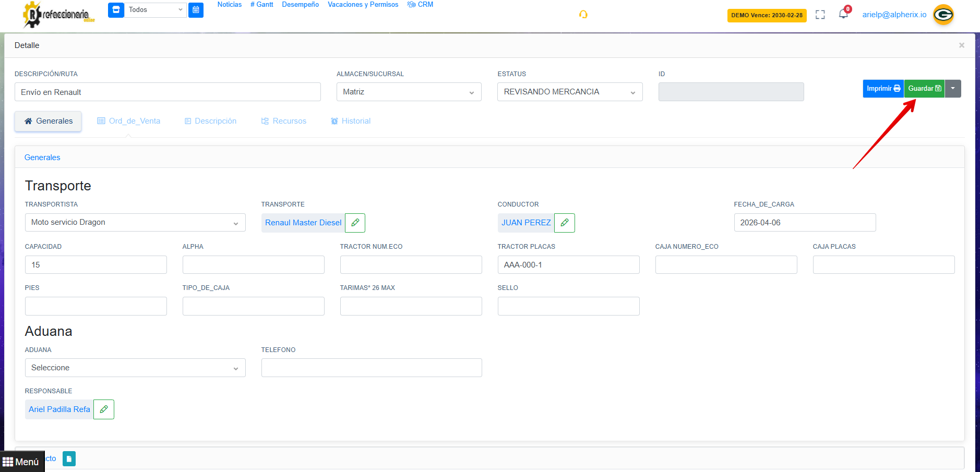Image resolution: width=980 pixels, height=472 pixels.
Task: Switch to the Historial tab
Action: (x=351, y=121)
